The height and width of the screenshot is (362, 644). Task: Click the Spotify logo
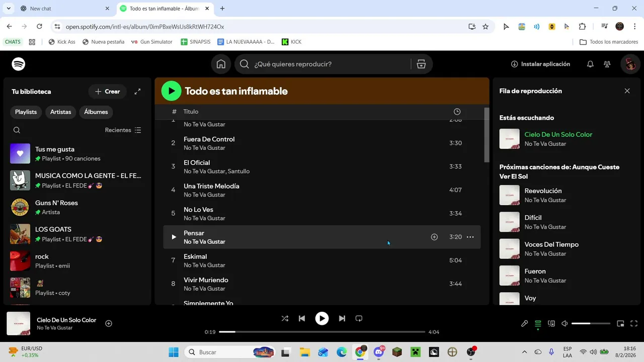(x=19, y=64)
